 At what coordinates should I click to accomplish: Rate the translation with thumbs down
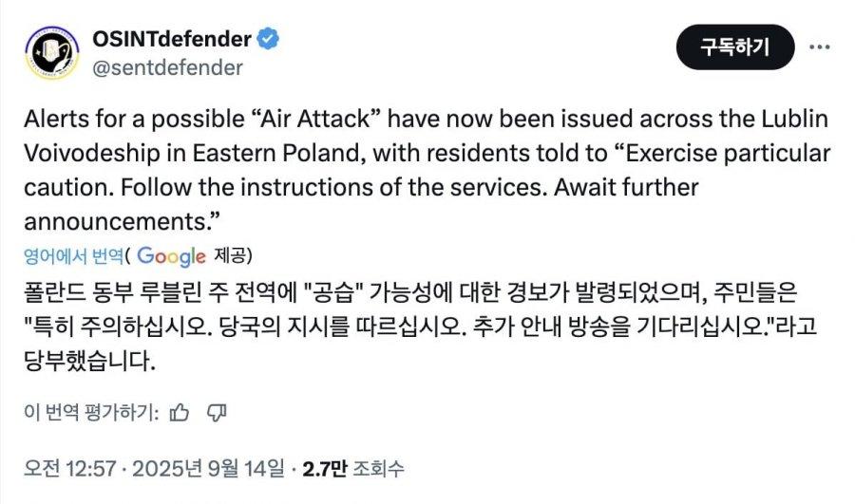216,412
